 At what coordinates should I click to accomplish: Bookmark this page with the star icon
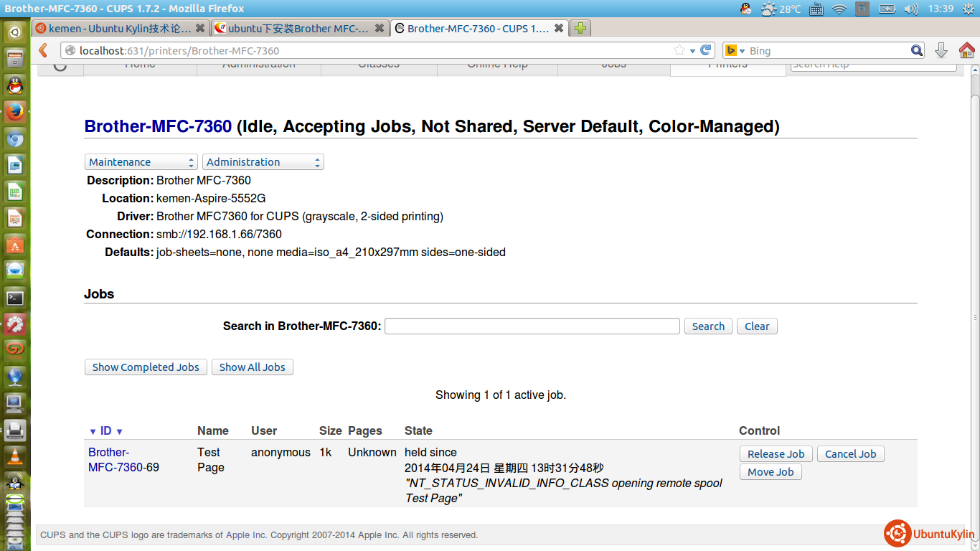[679, 50]
